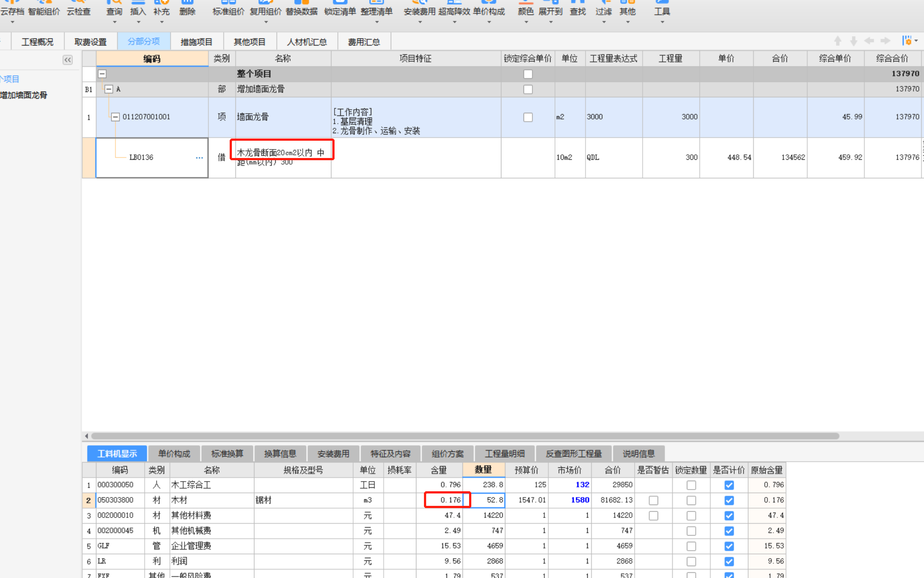Click the scrollbar left arrow

coord(87,436)
